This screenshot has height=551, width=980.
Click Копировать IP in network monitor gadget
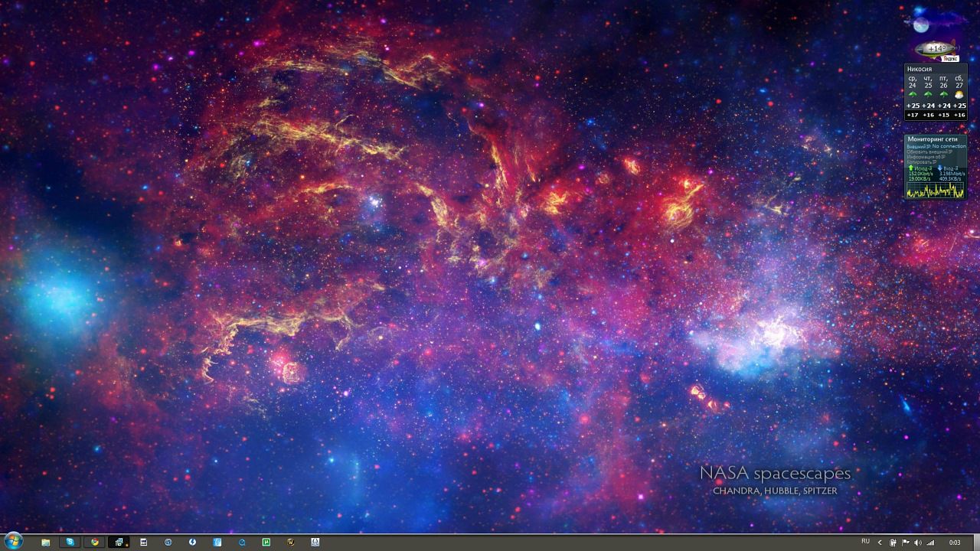pos(920,162)
